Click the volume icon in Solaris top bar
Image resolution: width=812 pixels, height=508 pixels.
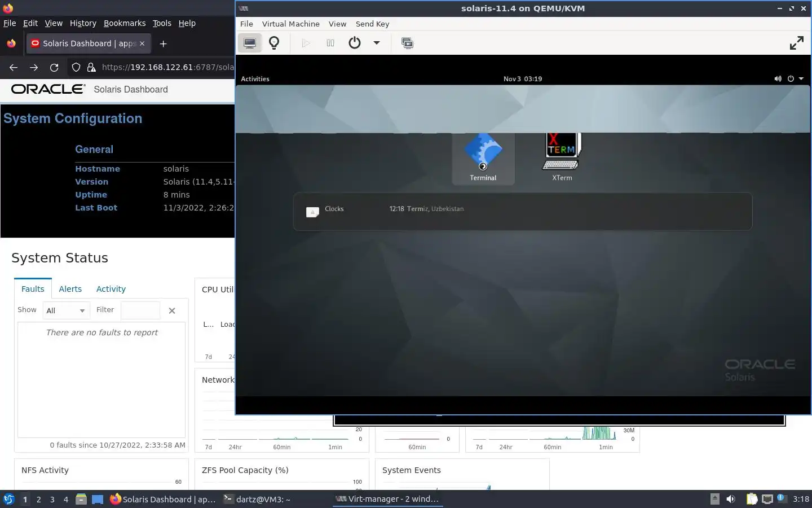(x=778, y=79)
